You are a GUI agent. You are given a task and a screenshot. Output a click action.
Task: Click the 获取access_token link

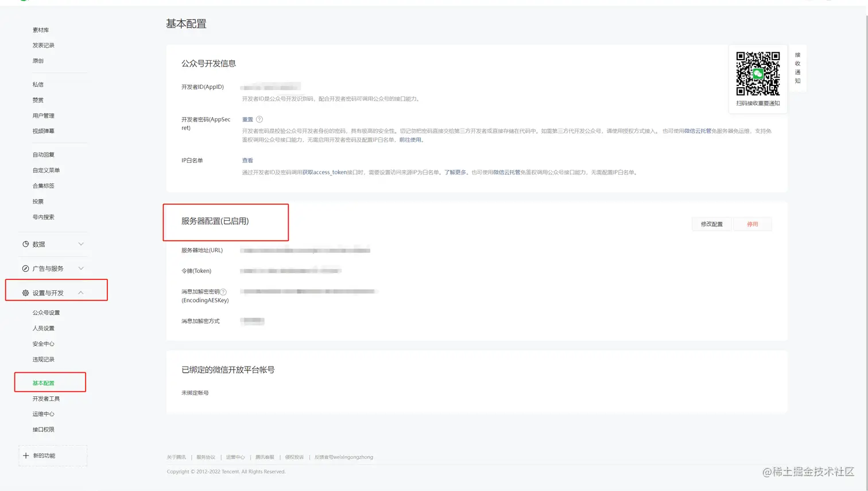click(325, 173)
